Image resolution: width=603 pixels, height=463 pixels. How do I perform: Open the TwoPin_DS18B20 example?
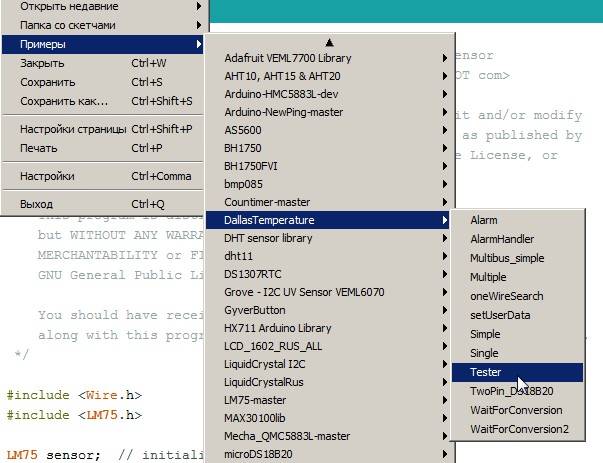tap(510, 391)
